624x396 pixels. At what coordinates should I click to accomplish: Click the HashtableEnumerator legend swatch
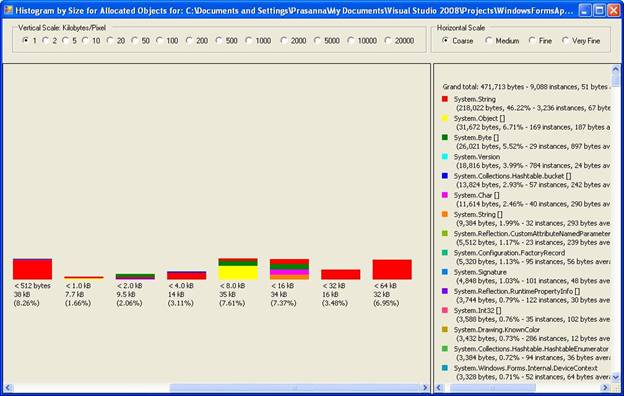(x=445, y=349)
